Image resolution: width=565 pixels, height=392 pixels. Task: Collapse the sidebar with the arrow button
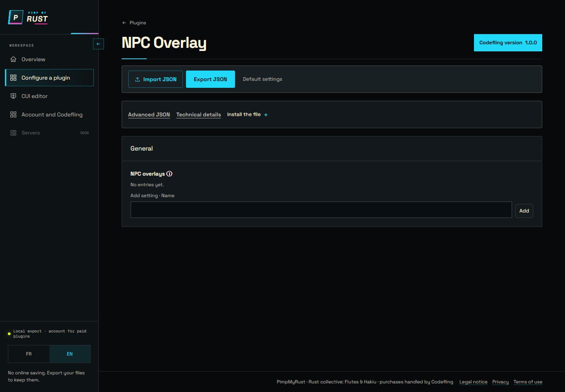coord(98,44)
